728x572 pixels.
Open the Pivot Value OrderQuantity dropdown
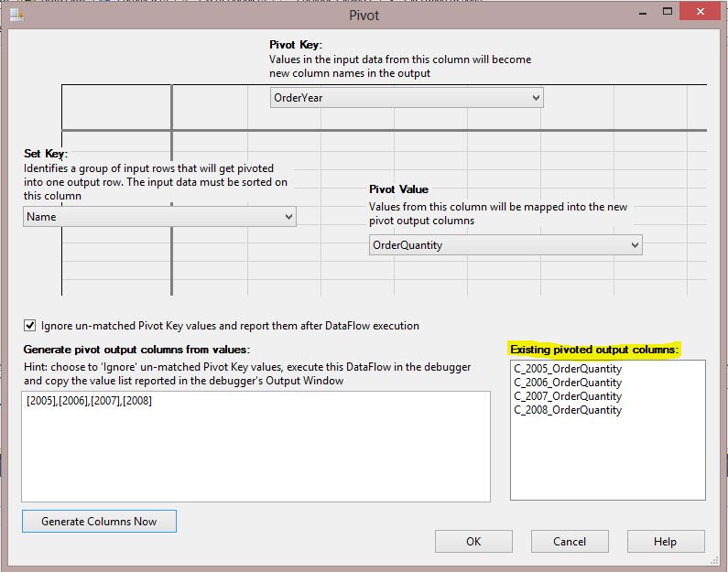click(505, 245)
